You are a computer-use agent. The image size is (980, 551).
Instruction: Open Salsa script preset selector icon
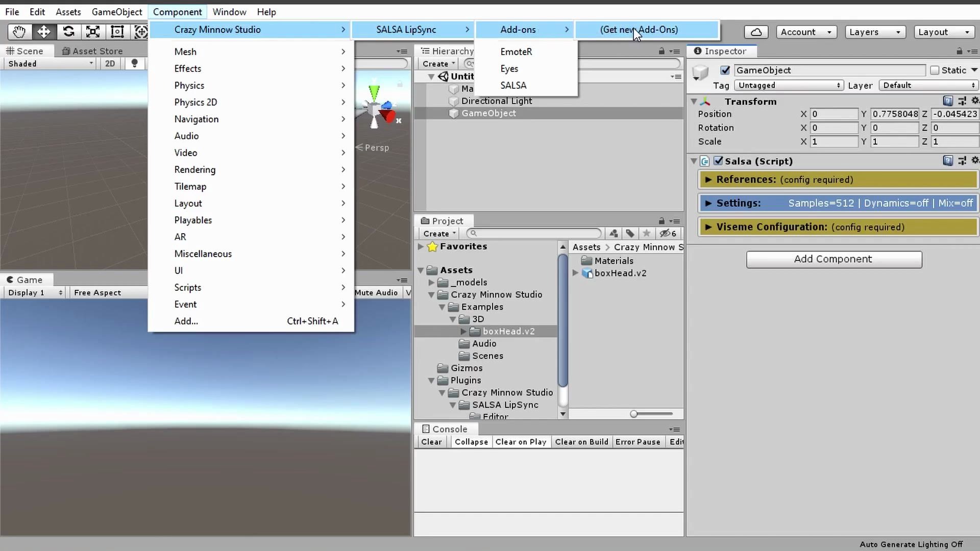pos(962,161)
